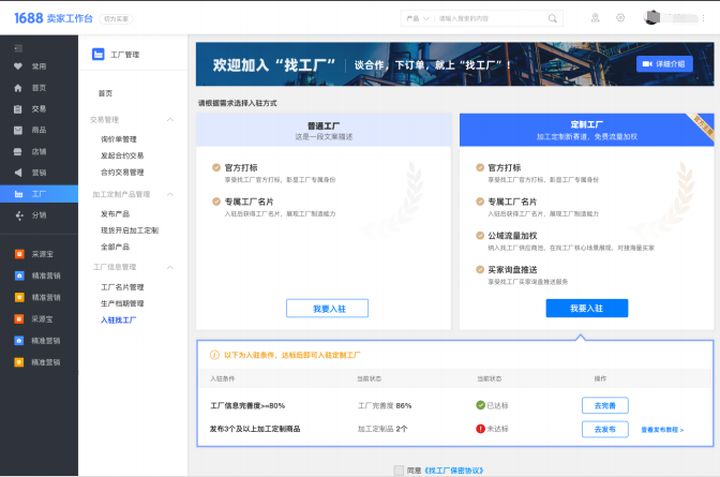Click the red 未达标 alert status icon

(x=480, y=428)
